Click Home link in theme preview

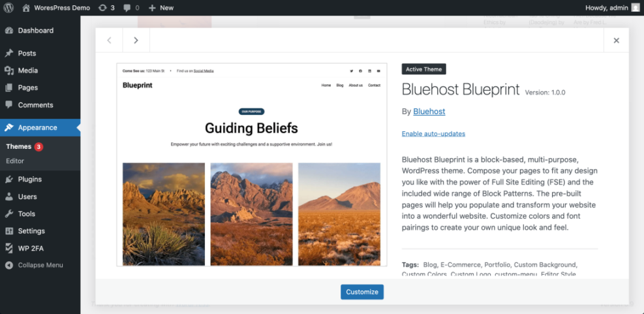pos(326,86)
